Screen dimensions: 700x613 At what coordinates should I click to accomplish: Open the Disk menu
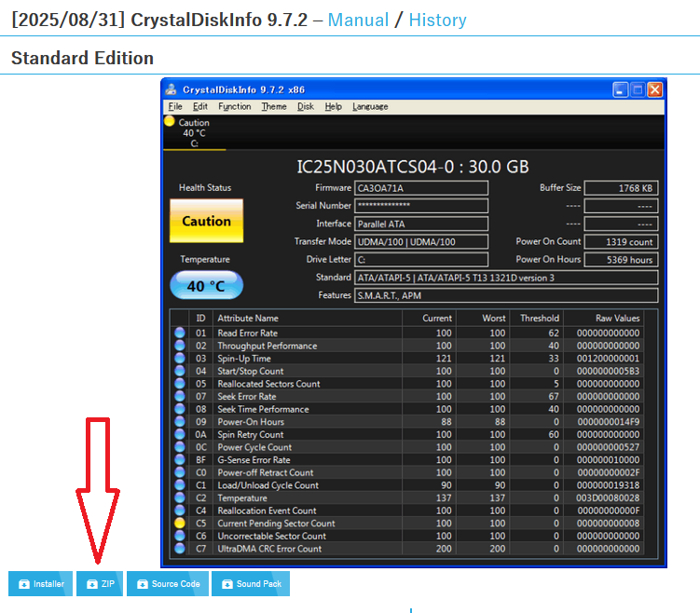coord(306,106)
